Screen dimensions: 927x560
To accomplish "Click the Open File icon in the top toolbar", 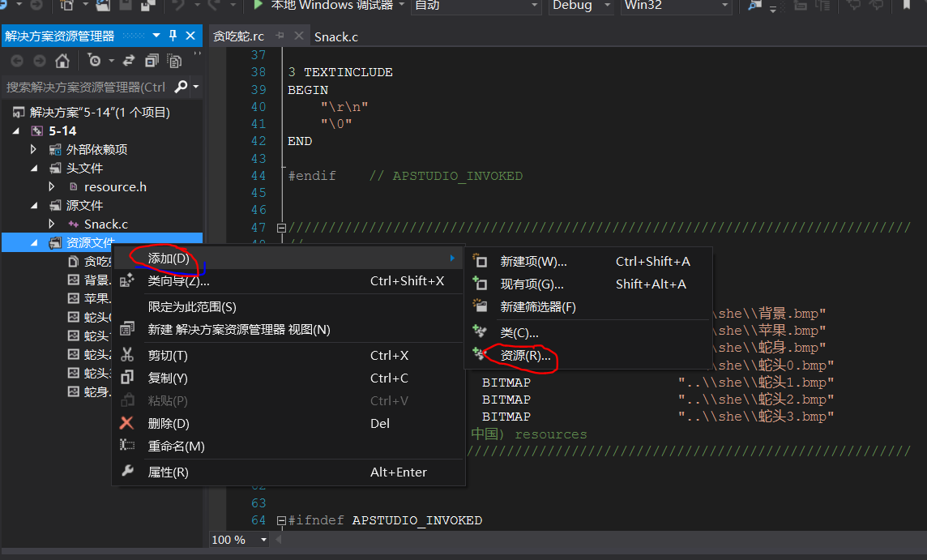I will 103,6.
